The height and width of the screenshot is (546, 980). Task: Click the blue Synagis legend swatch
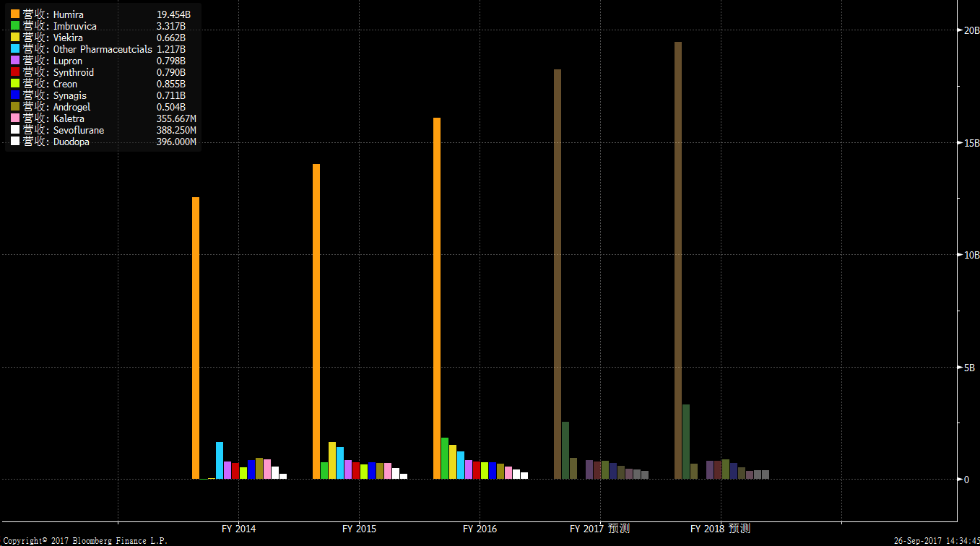pyautogui.click(x=15, y=95)
